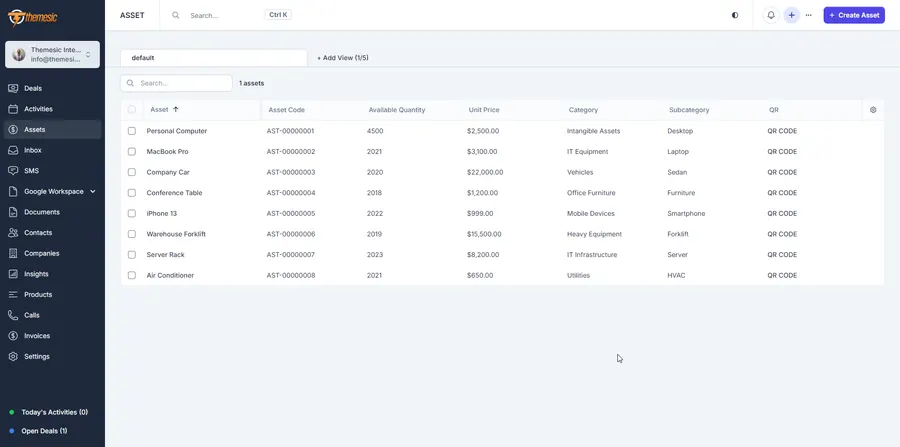Open the Insights chart icon
Screen dimensions: 900x447
click(x=13, y=274)
